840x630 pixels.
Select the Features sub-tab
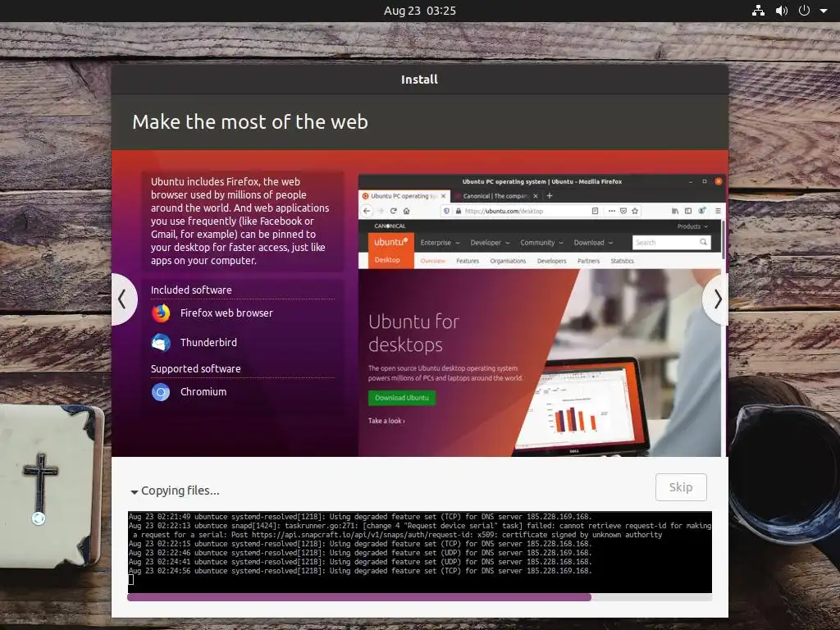coord(467,261)
